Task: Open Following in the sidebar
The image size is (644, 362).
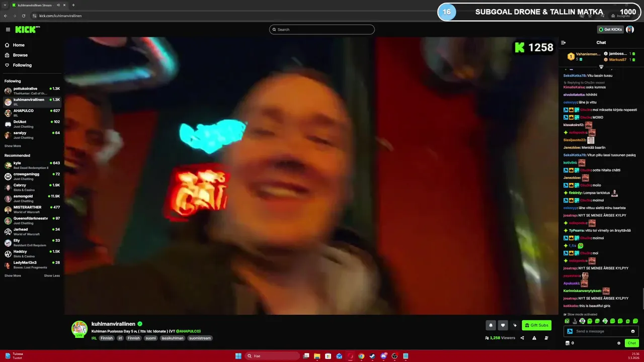Action: [x=22, y=65]
